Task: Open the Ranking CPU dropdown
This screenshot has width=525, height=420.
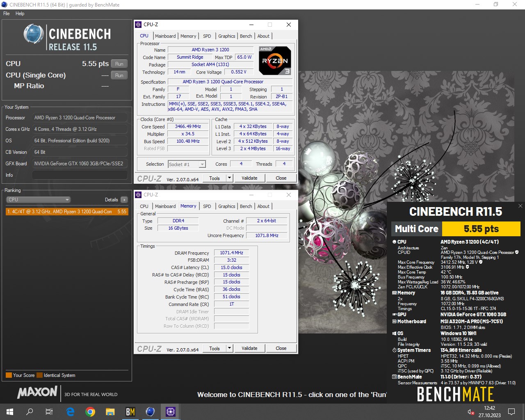Action: pyautogui.click(x=38, y=200)
